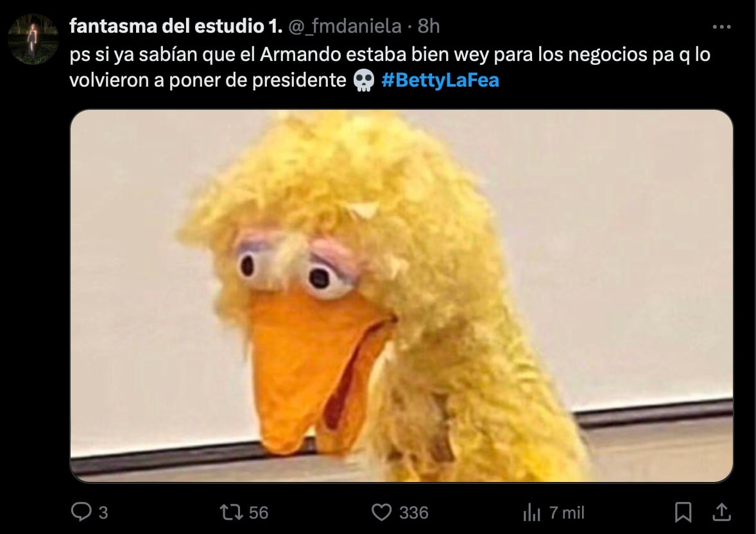
Task: Follow the #BettyLaFea hashtag link
Action: (440, 80)
